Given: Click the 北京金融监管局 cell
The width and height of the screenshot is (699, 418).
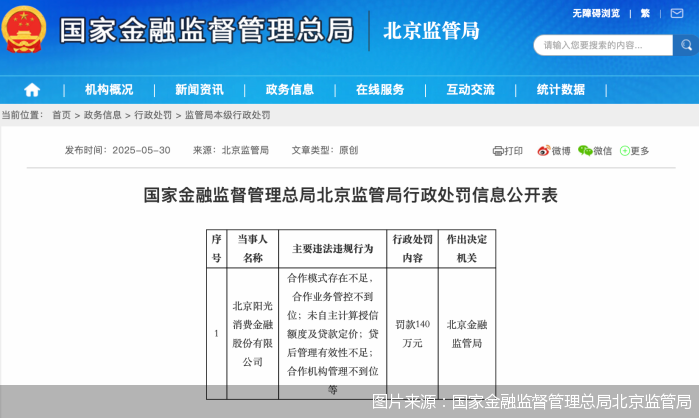Looking at the screenshot, I should tap(467, 333).
